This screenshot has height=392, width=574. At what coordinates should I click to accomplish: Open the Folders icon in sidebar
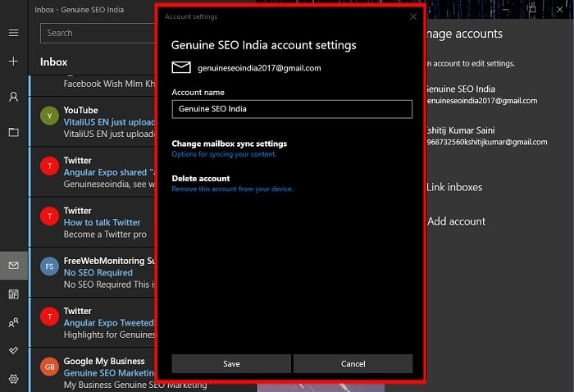point(14,132)
